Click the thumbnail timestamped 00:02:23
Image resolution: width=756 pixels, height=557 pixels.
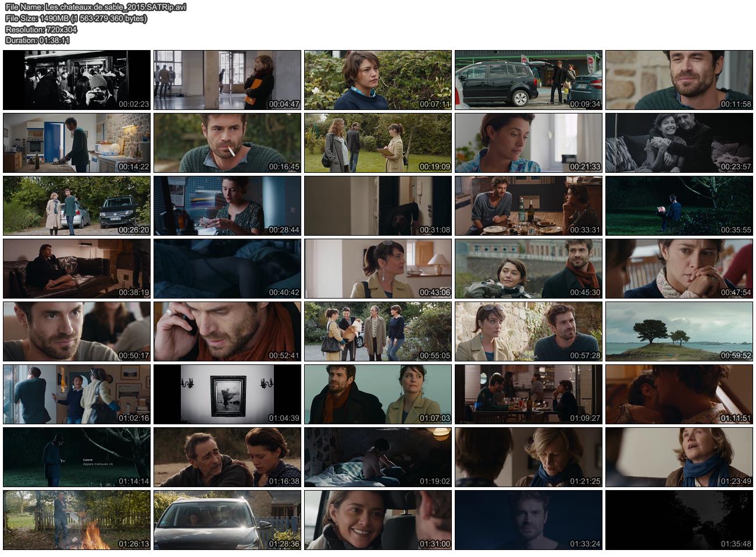tap(77, 80)
